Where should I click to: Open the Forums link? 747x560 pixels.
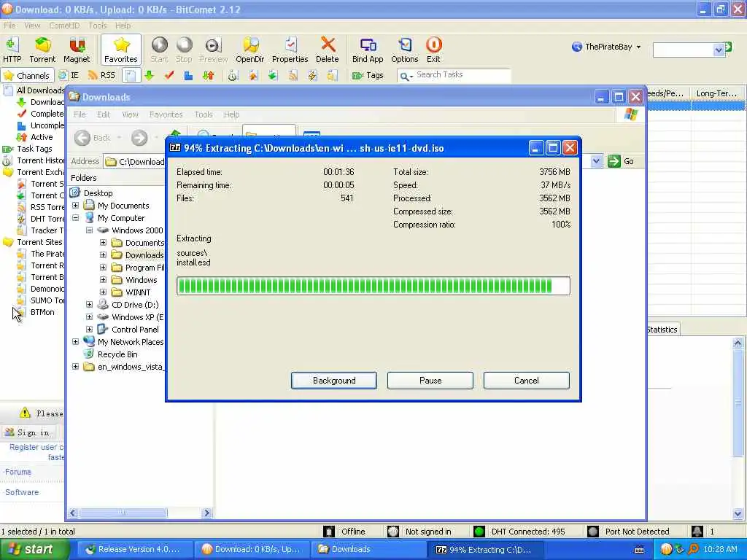point(18,472)
